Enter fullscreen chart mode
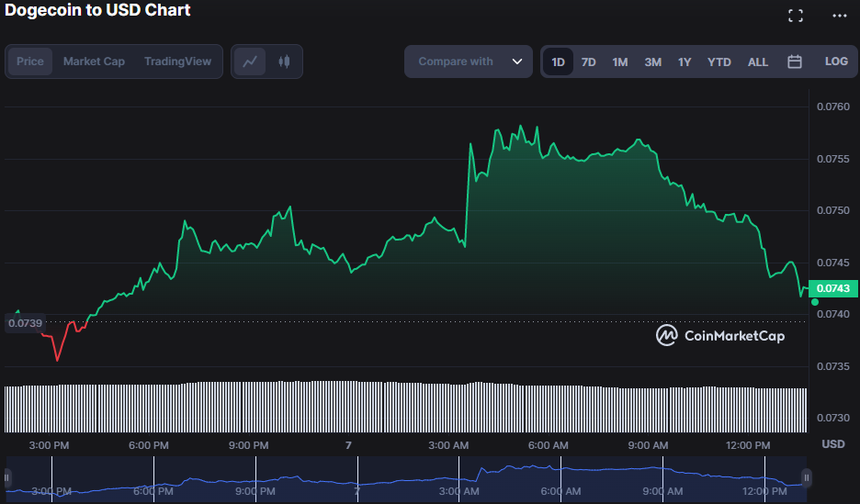Viewport: 860px width, 504px height. click(796, 16)
